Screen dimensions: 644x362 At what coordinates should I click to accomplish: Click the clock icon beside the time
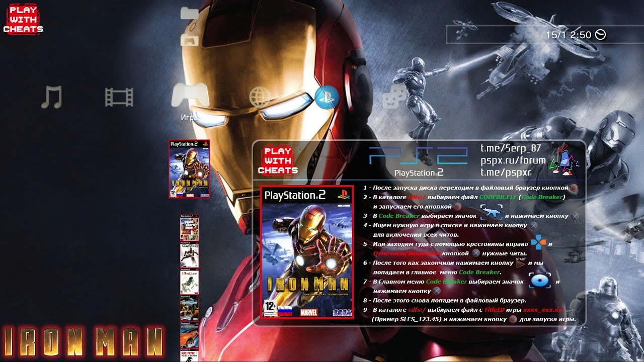pos(600,35)
